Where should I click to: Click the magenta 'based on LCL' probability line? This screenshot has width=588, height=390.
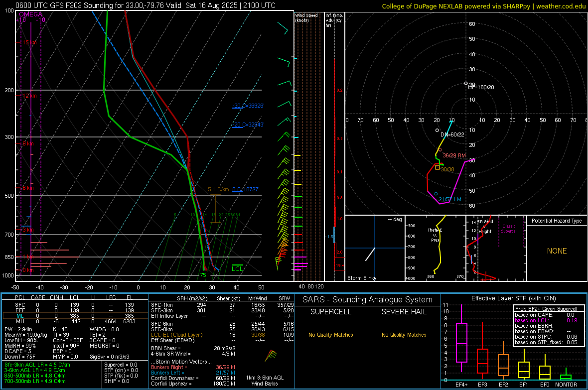546,320
